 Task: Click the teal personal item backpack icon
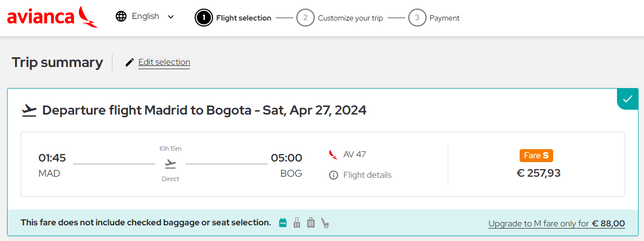[283, 223]
